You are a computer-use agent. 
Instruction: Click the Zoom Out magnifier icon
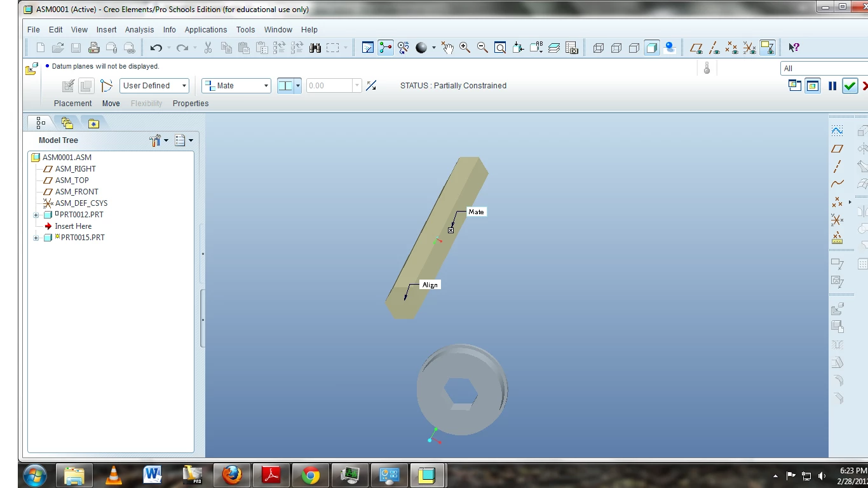coord(482,48)
